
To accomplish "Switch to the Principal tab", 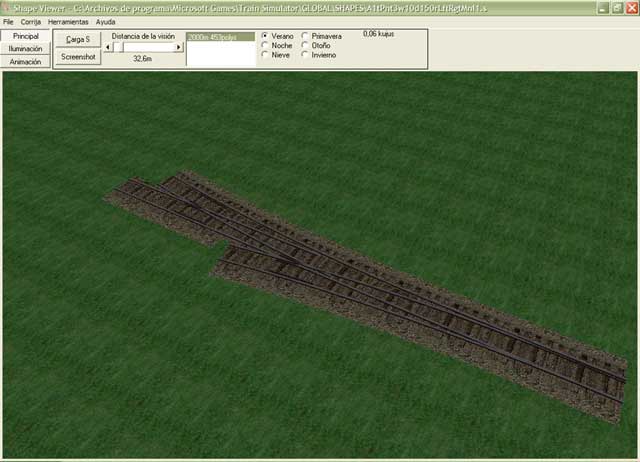I will [x=25, y=35].
